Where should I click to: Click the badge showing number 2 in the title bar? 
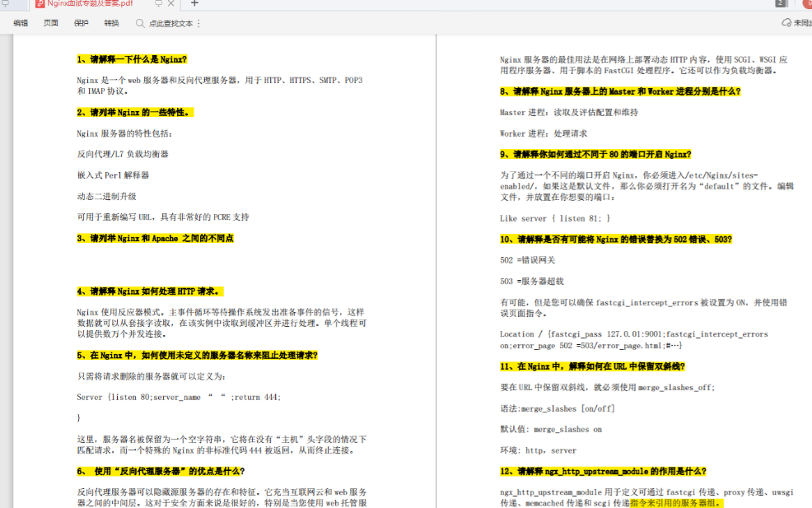click(781, 3)
